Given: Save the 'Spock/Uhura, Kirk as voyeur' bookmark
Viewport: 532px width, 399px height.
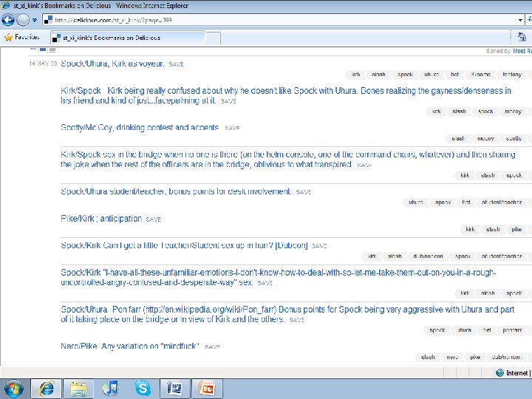Looking at the screenshot, I should (x=176, y=64).
